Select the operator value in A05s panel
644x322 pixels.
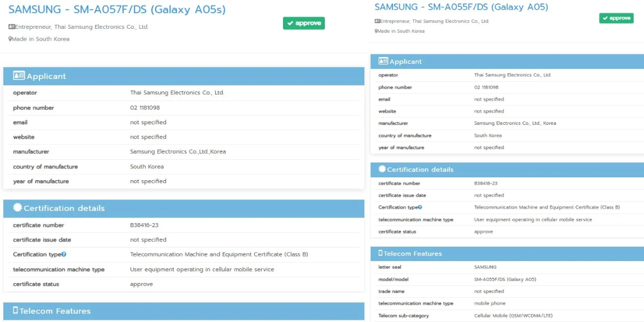(x=177, y=93)
